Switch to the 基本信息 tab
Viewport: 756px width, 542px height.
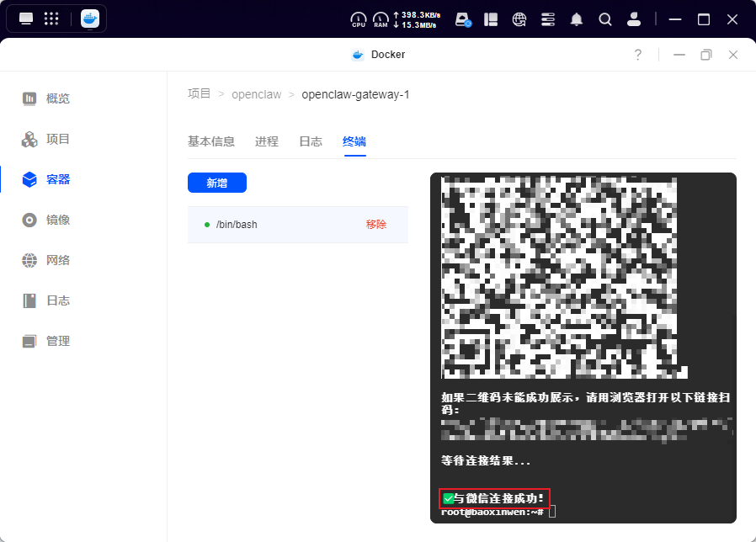coord(211,141)
